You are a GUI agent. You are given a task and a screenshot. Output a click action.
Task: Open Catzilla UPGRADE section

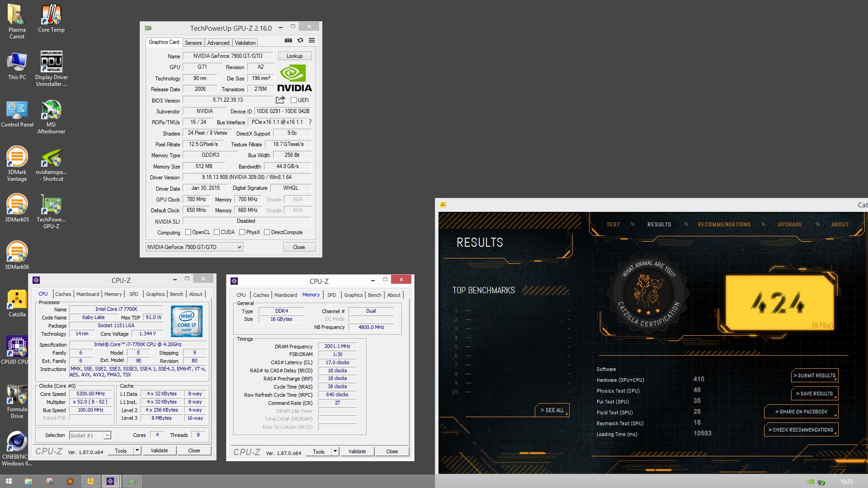click(x=790, y=225)
